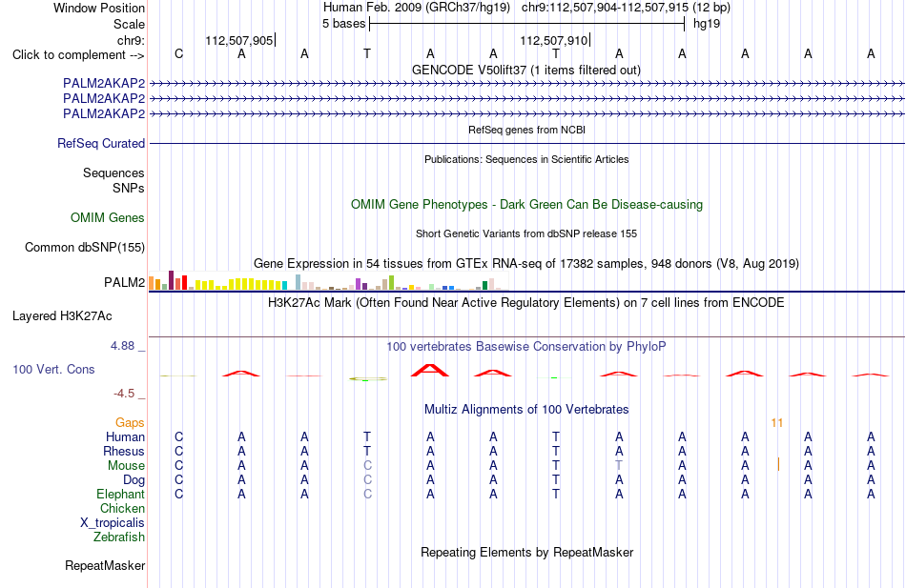The width and height of the screenshot is (906, 588).
Task: Click the dark green bar in GTEx chart
Action: pyautogui.click(x=484, y=285)
